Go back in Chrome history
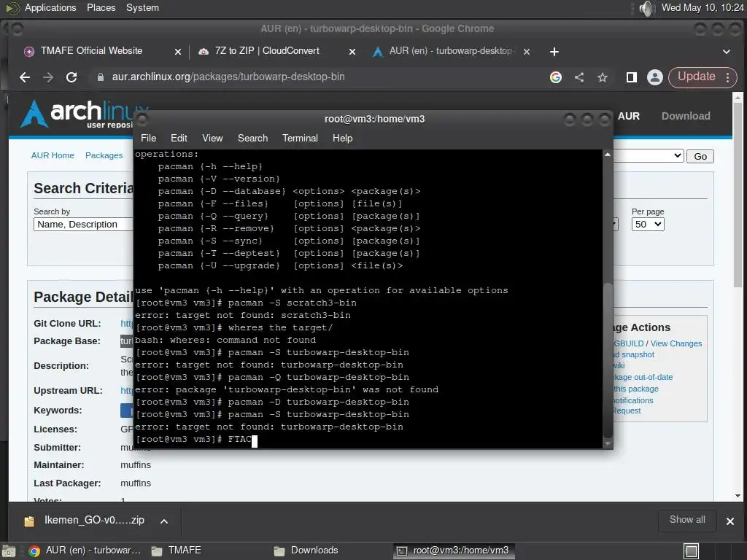This screenshot has height=560, width=747. point(25,77)
